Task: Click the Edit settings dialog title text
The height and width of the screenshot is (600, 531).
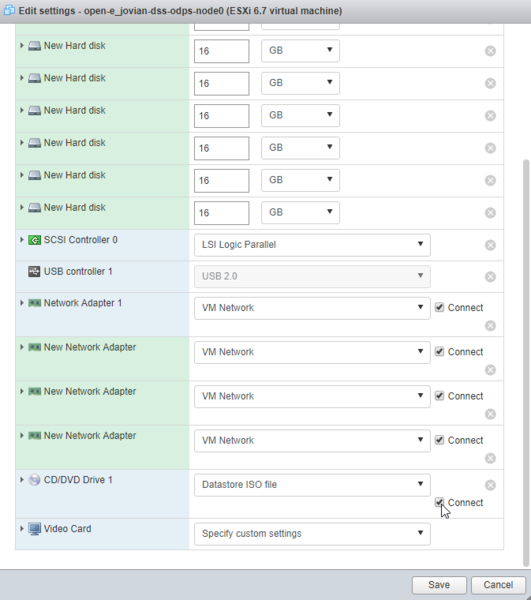Action: tap(180, 11)
